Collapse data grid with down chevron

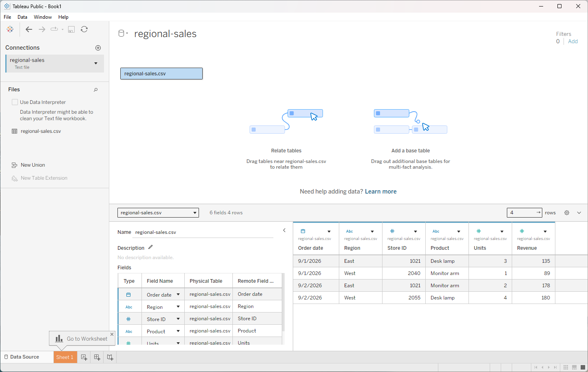point(579,213)
